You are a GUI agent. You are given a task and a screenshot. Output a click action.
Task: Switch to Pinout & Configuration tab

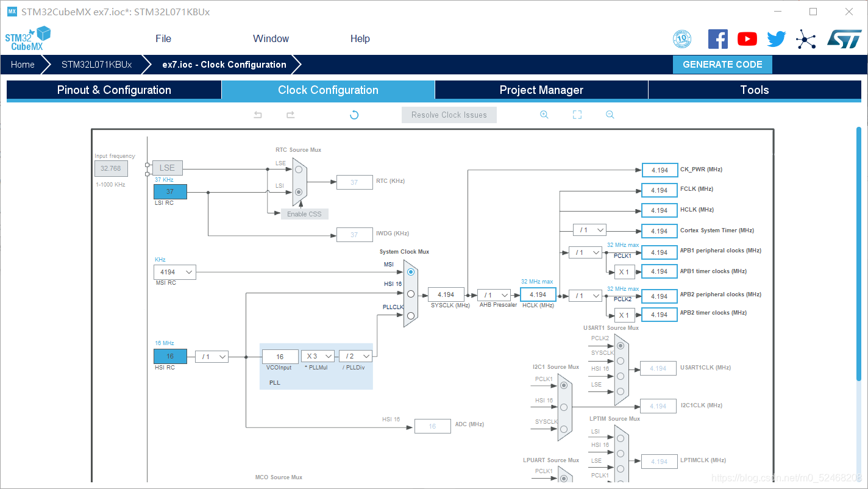pos(114,90)
